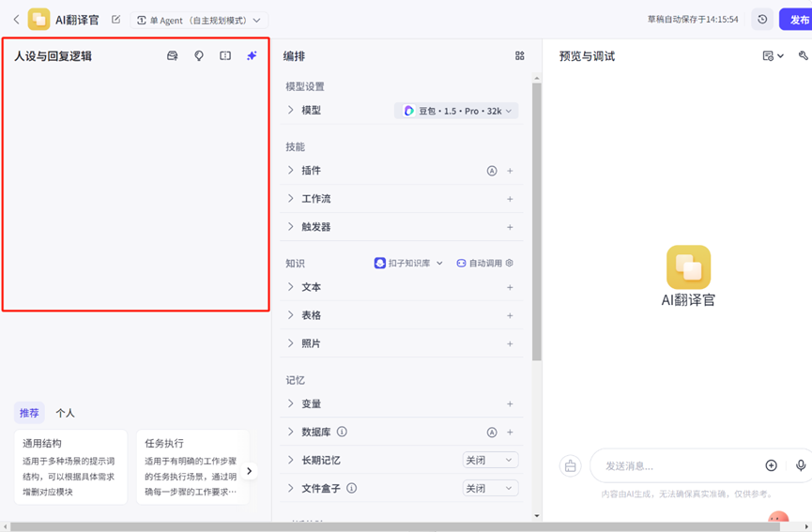Expand the 表格 knowledge row
This screenshot has width=812, height=532.
coord(290,315)
